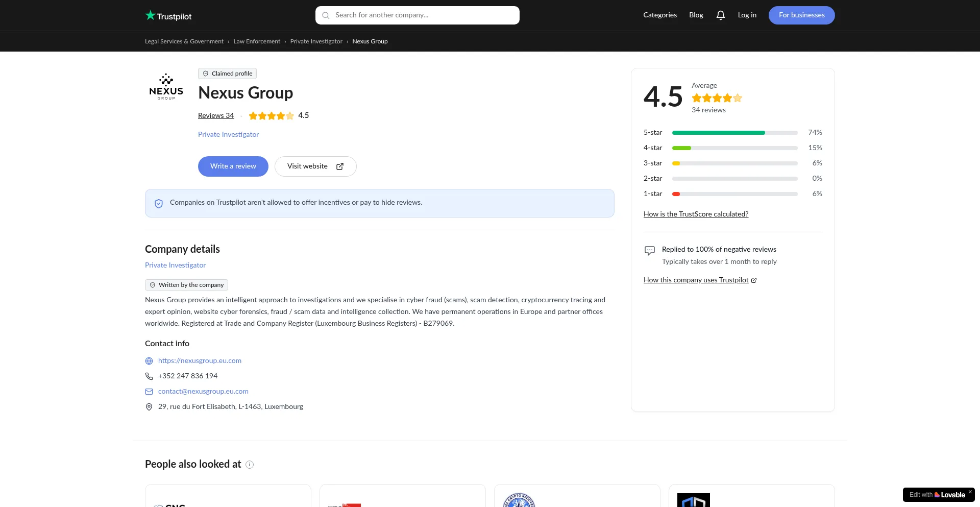Open How is the TrustScore calculated

pyautogui.click(x=696, y=214)
